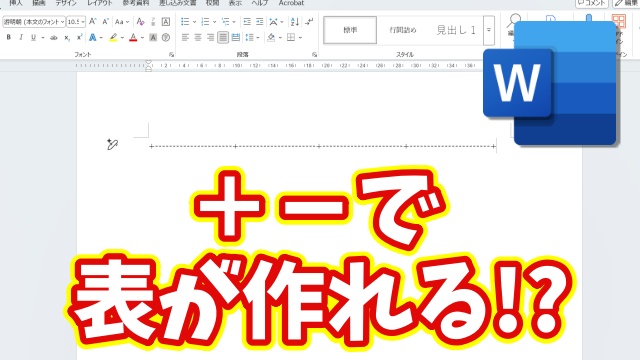
Task: Increase indent icon
Action: (x=260, y=22)
